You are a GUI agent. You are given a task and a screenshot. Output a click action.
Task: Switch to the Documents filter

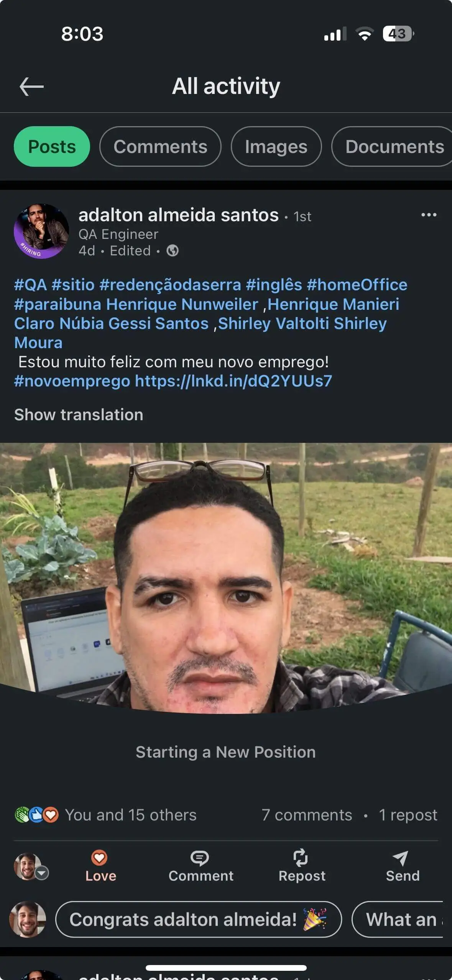pos(392,146)
